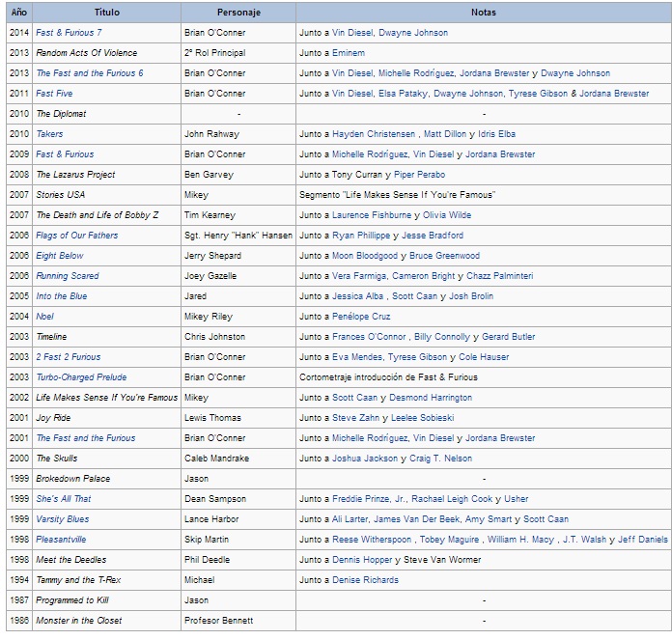Open the Freddie Prinze, Jr. link
672x640 pixels.
coord(369,499)
